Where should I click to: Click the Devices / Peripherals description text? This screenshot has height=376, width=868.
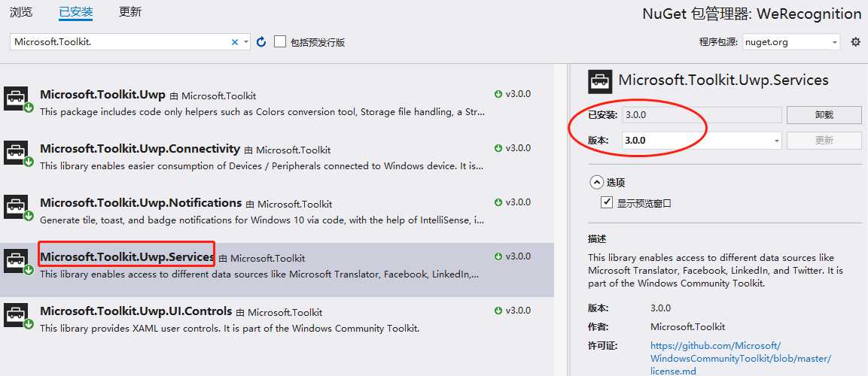(262, 166)
